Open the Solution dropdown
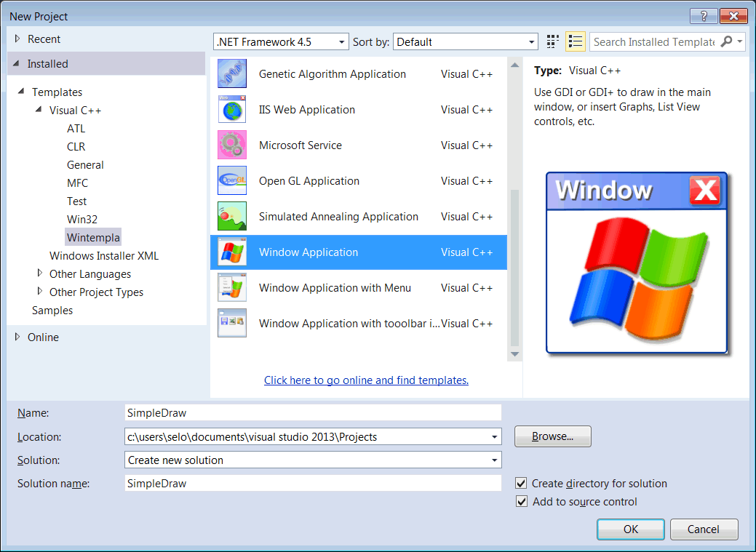The height and width of the screenshot is (552, 756). tap(313, 460)
